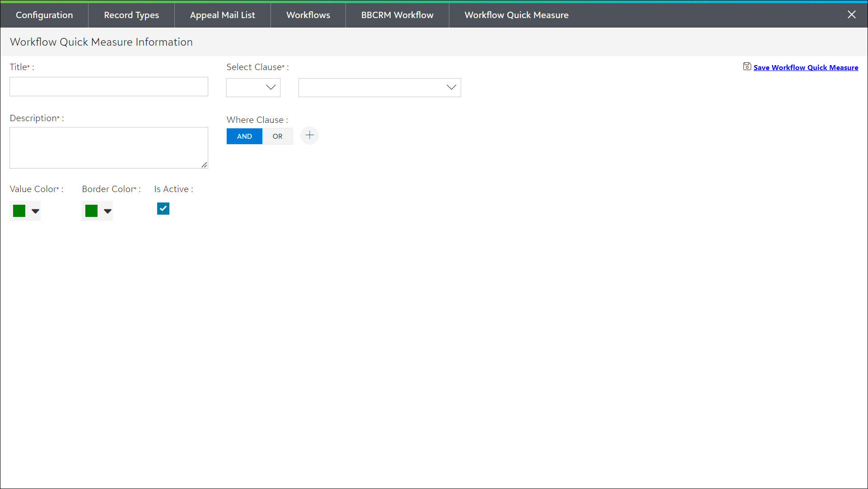The height and width of the screenshot is (489, 868).
Task: Go to the Appeal Mail List tab
Action: pos(223,15)
